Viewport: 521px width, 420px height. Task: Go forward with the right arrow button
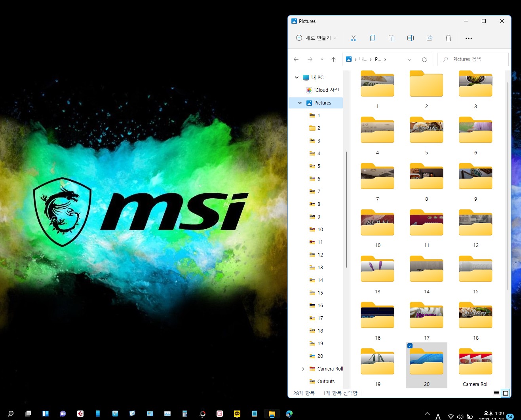(310, 59)
